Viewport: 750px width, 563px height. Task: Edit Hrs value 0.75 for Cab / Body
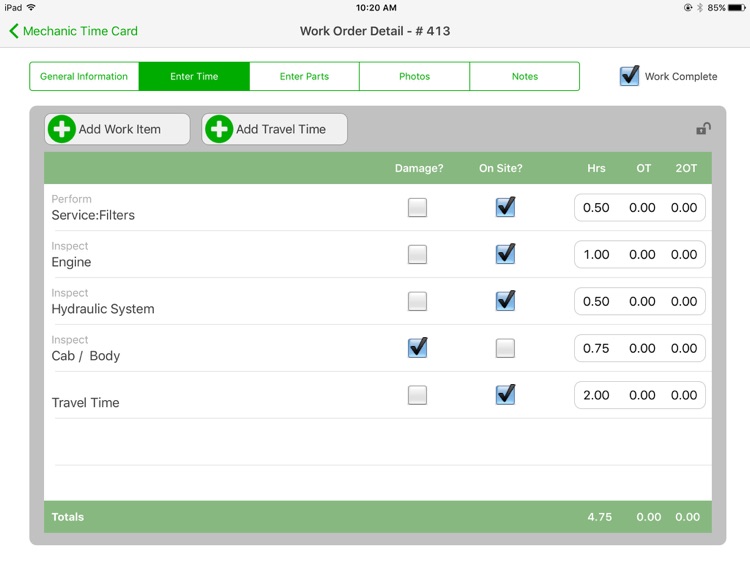pyautogui.click(x=596, y=348)
